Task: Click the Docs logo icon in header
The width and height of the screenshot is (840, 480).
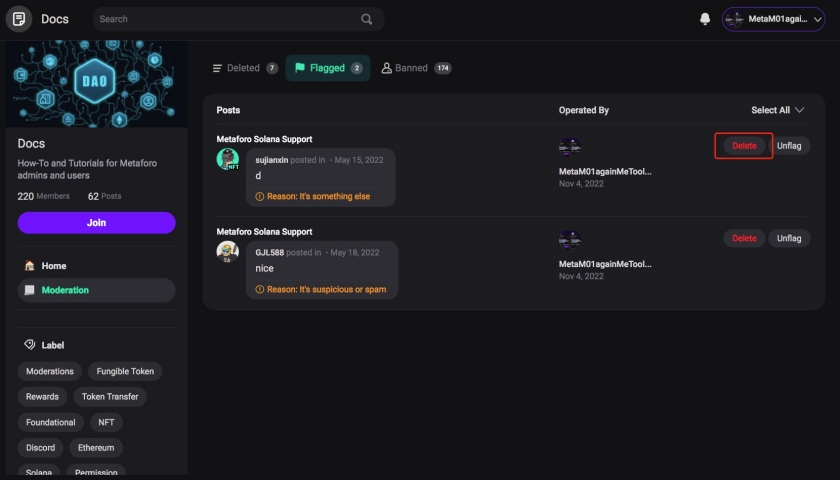Action: click(19, 19)
